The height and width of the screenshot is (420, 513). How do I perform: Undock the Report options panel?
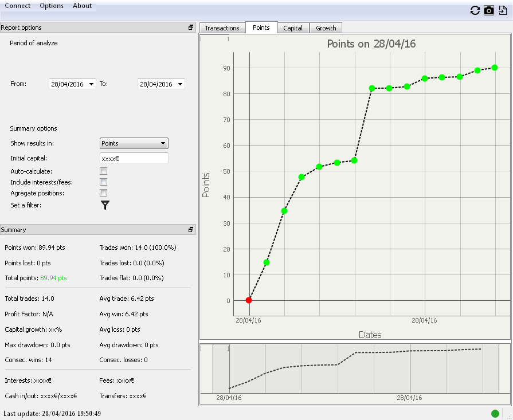click(191, 28)
